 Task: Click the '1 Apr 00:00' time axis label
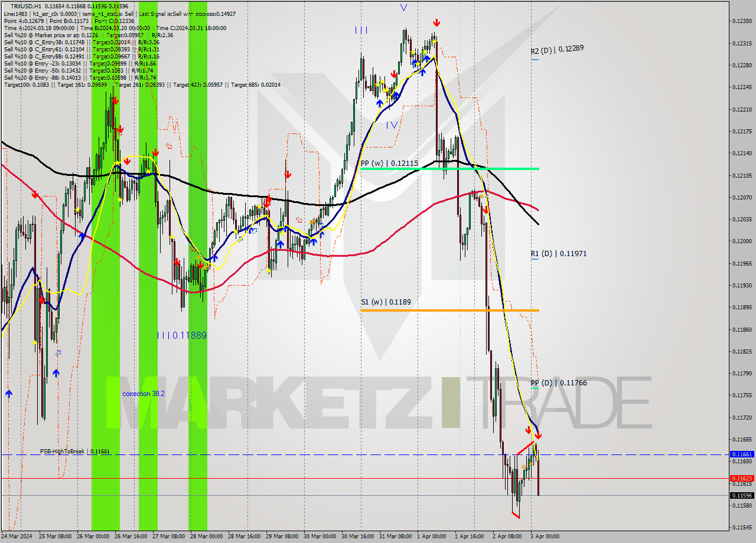coord(432,537)
